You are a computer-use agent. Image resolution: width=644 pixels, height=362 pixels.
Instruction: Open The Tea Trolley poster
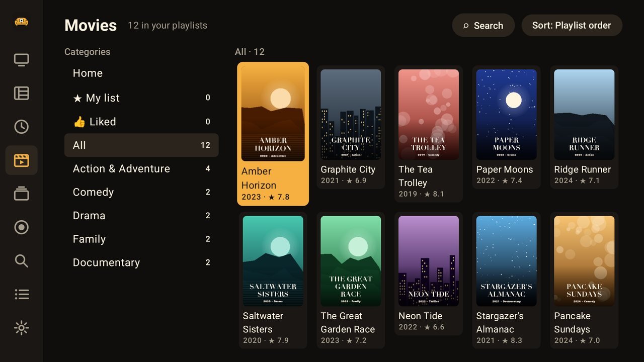(x=429, y=115)
